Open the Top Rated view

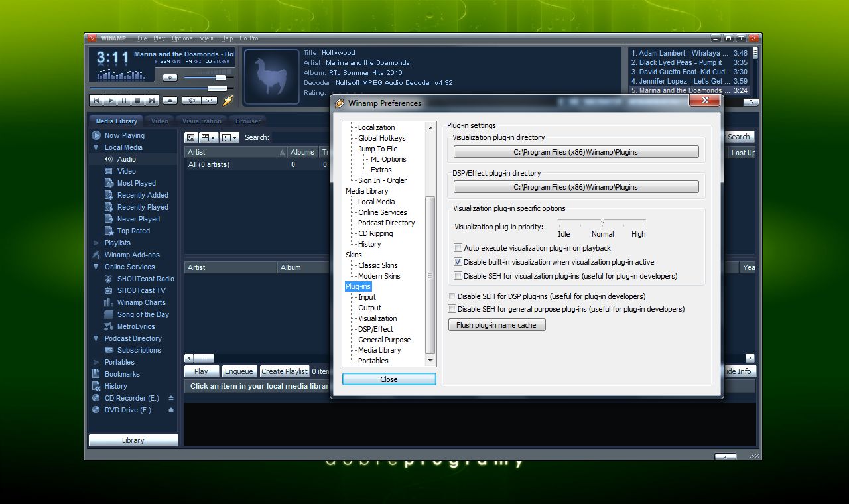[133, 231]
